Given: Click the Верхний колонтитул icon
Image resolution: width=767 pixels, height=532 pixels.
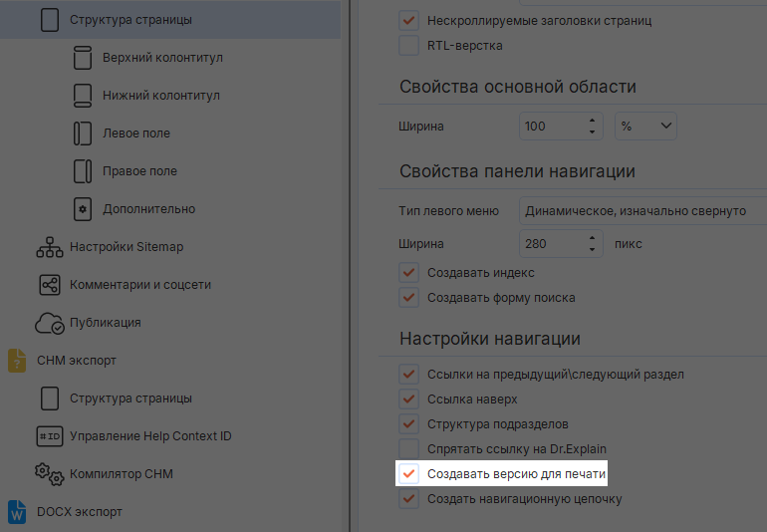Looking at the screenshot, I should [83, 58].
